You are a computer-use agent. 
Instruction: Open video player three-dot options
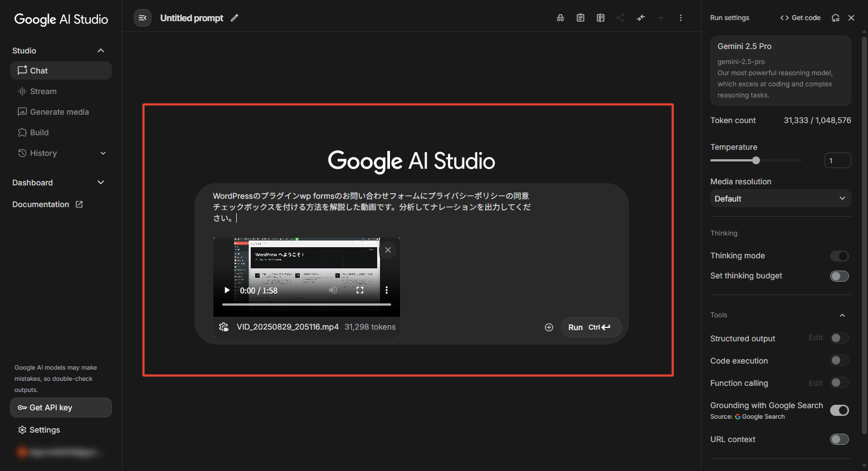point(387,290)
